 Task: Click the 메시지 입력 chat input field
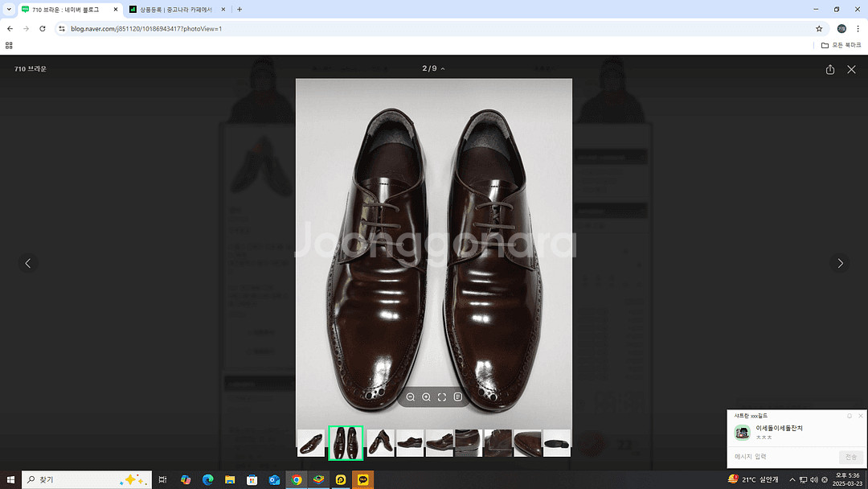tap(784, 457)
